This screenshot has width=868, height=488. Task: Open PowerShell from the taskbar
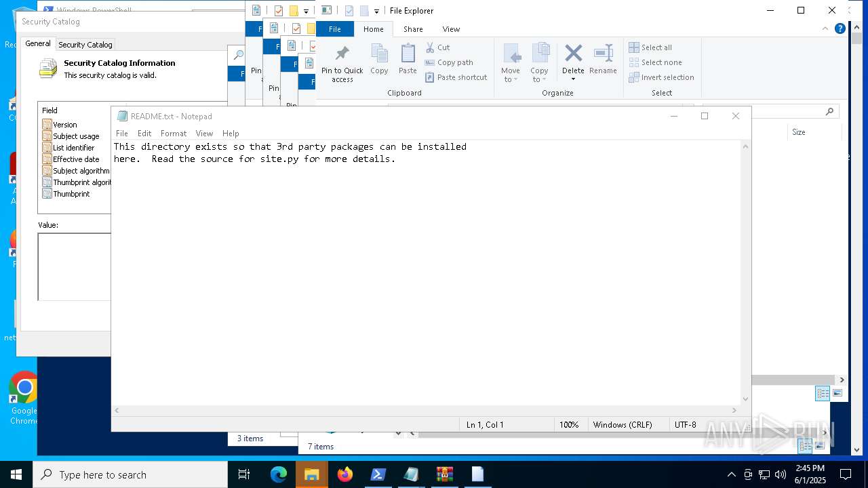tap(378, 474)
